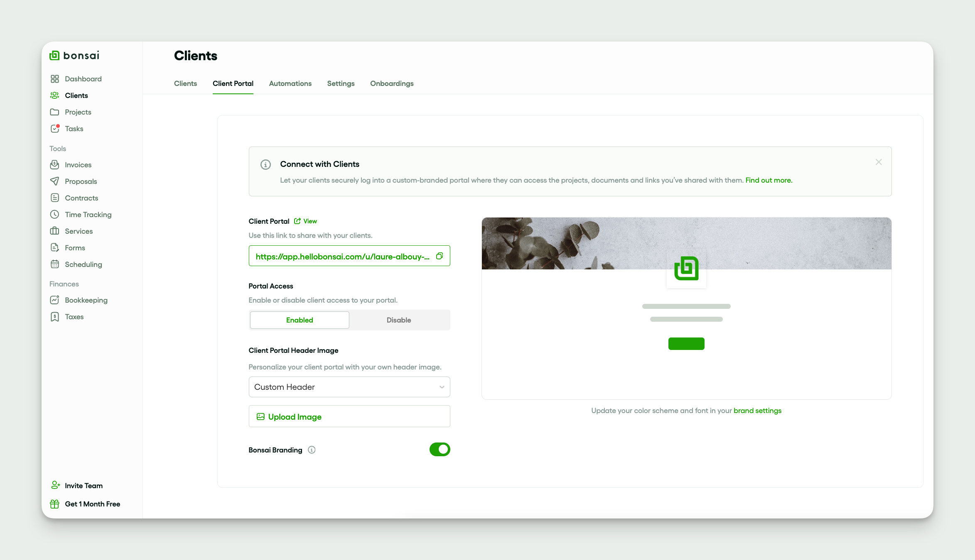Select Enabled portal access option
This screenshot has width=975, height=560.
tap(299, 320)
